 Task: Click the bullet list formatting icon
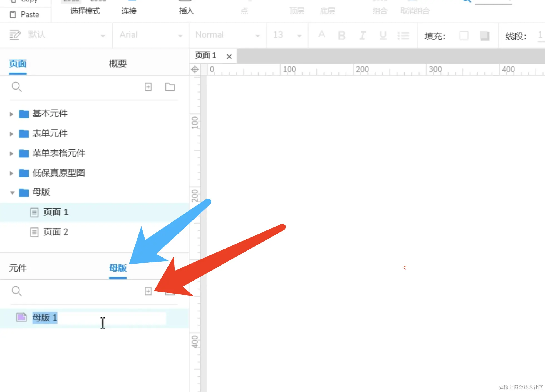[403, 35]
